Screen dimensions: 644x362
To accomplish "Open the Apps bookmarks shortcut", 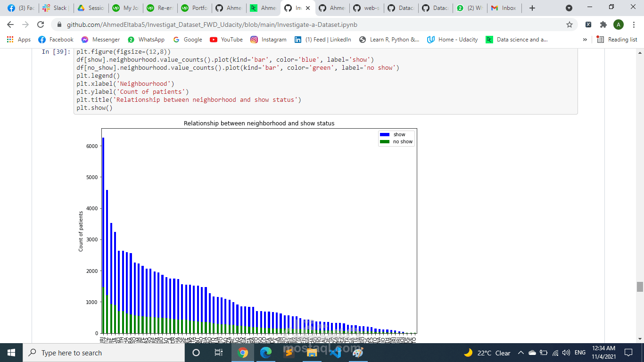I will [19, 40].
